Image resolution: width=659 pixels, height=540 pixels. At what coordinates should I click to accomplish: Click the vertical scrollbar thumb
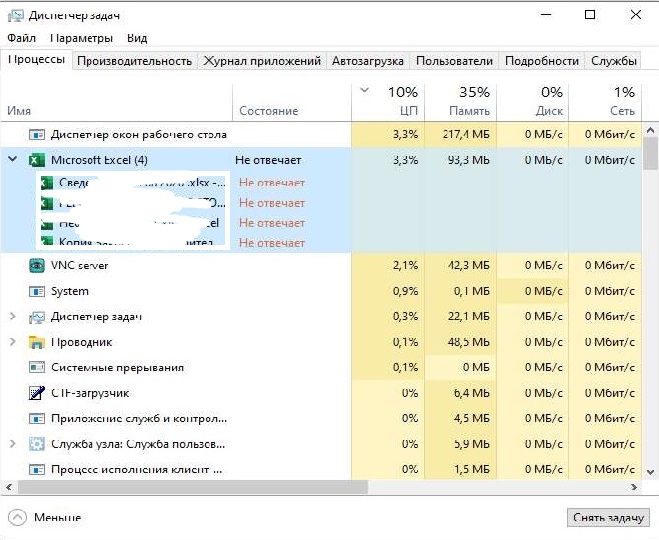coord(650,153)
